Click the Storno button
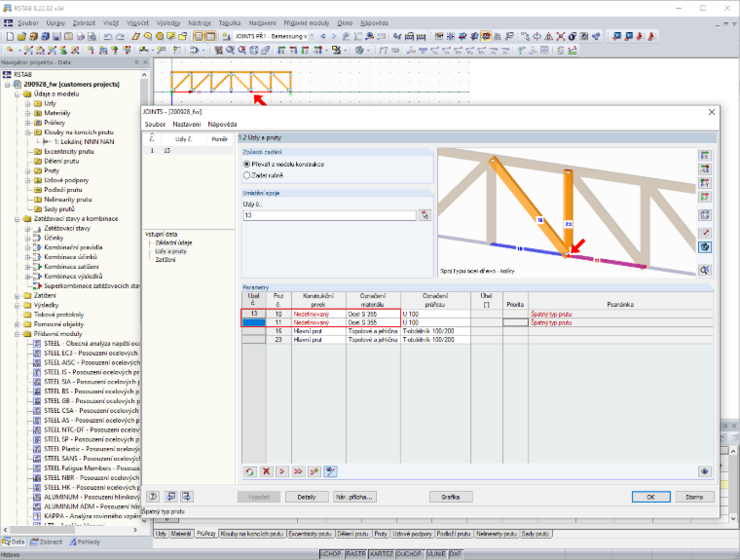This screenshot has height=560, width=740. tap(694, 497)
